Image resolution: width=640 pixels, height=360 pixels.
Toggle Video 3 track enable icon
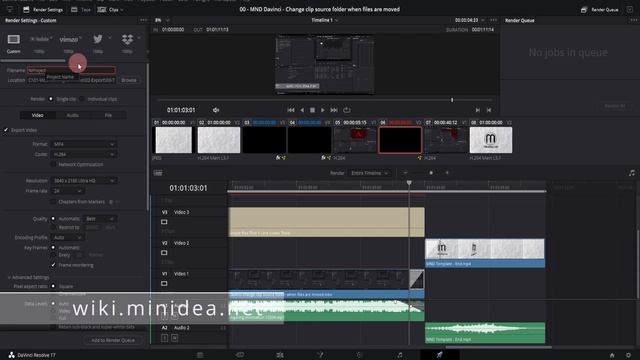164,222
